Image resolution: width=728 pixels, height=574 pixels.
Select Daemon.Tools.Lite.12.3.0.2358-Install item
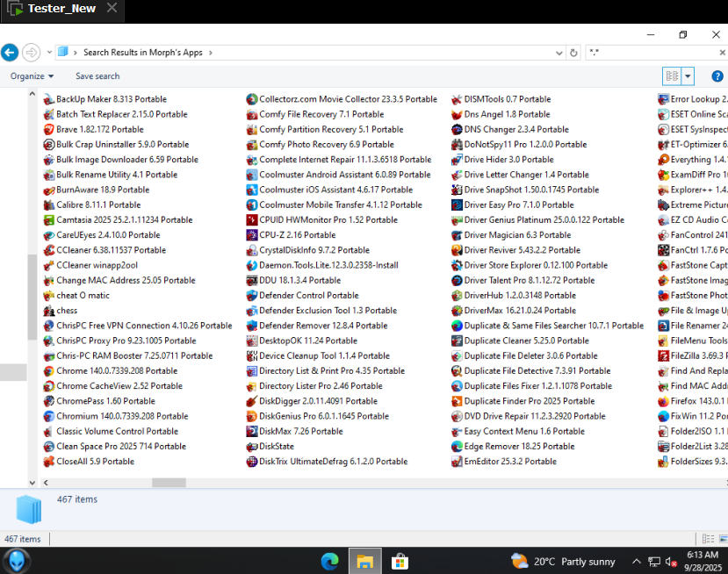click(x=322, y=265)
